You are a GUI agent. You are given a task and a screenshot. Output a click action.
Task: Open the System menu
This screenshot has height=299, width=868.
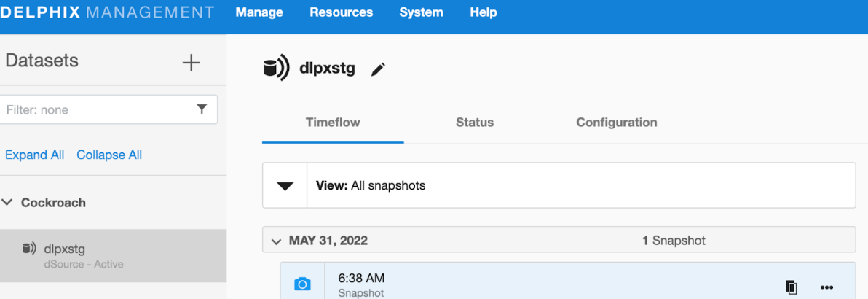click(x=421, y=12)
